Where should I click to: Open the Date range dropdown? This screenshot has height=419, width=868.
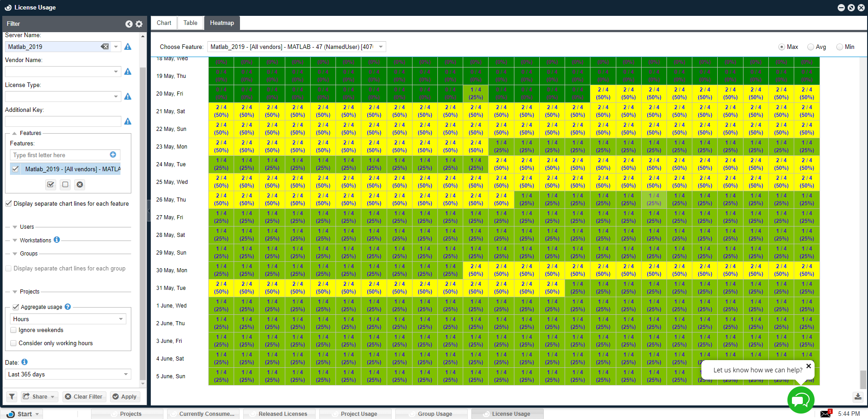coord(126,374)
